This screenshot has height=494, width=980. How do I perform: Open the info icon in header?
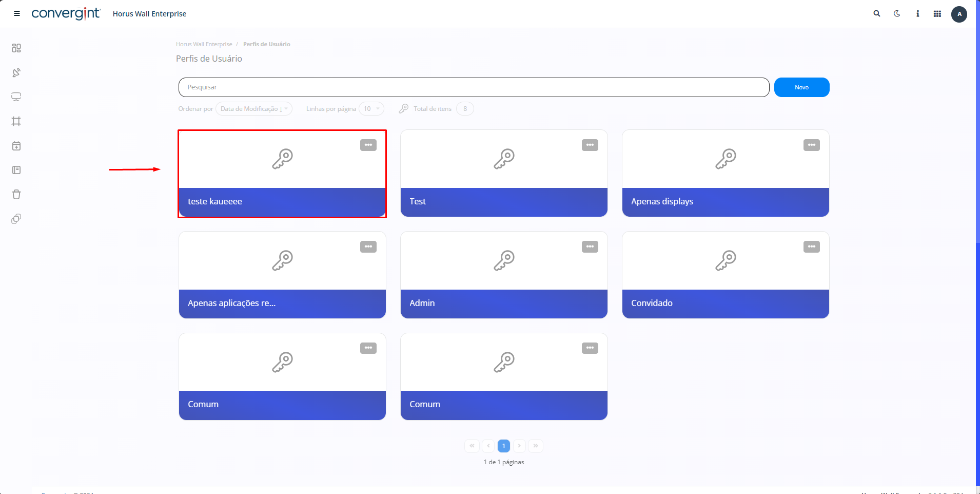(917, 14)
